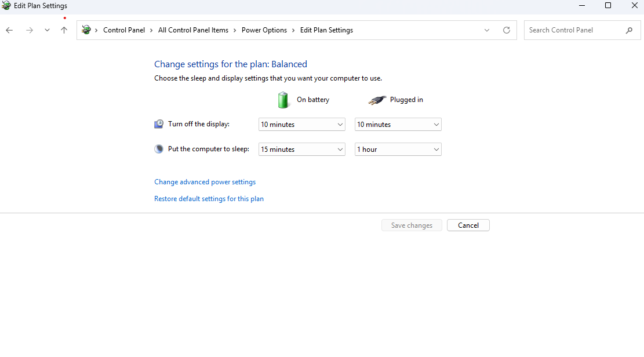Open sleep dropdown showing 1 hour
644x357 pixels.
(x=398, y=150)
